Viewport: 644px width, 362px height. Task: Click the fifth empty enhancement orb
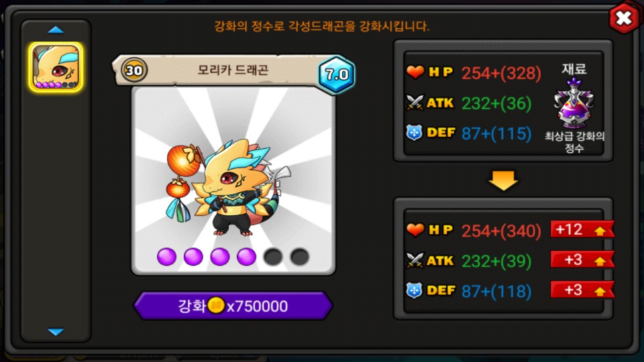(273, 257)
